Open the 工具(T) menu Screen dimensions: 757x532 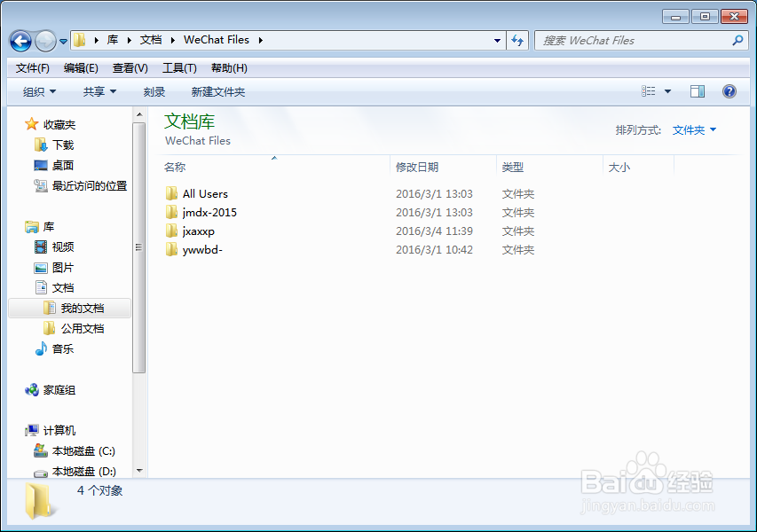coord(179,68)
